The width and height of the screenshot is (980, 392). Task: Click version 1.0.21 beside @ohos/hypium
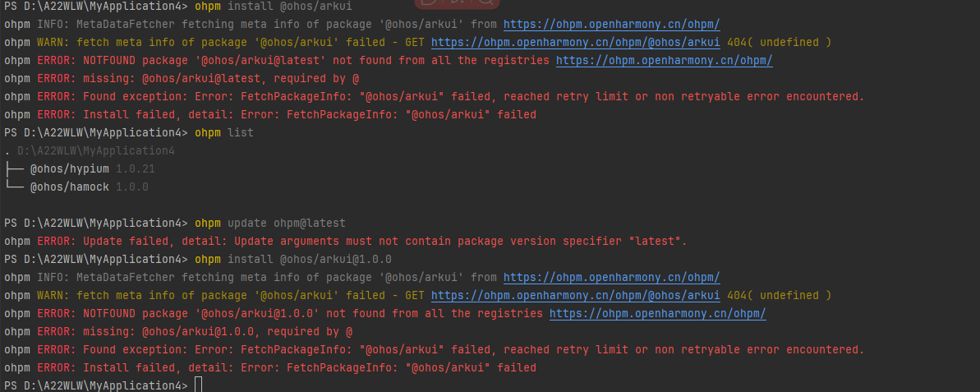coord(136,168)
